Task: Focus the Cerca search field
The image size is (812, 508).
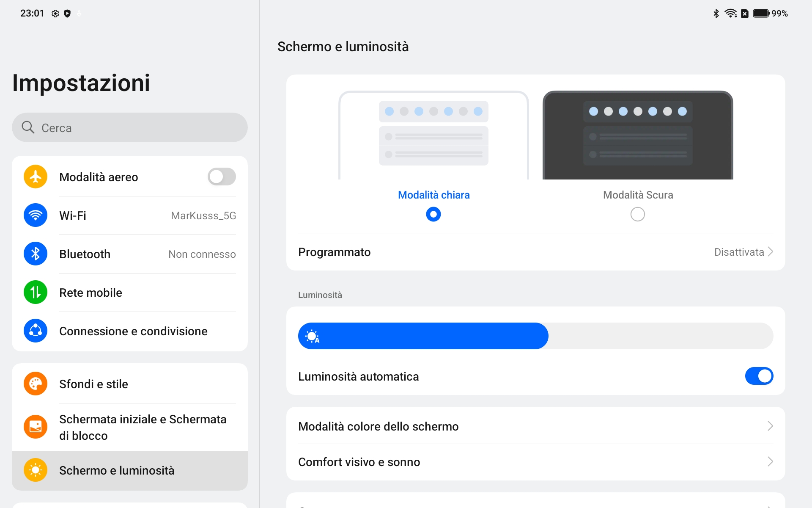Action: coord(130,127)
